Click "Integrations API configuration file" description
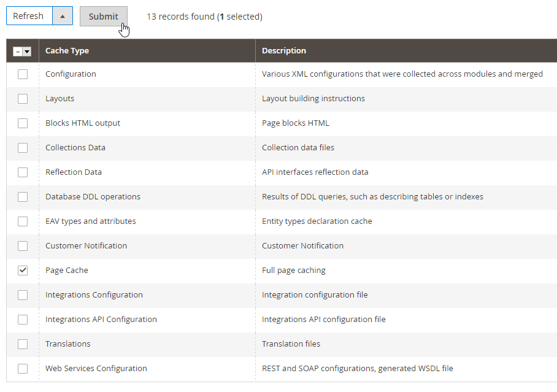Viewport: 557px width, 392px height. click(x=324, y=319)
